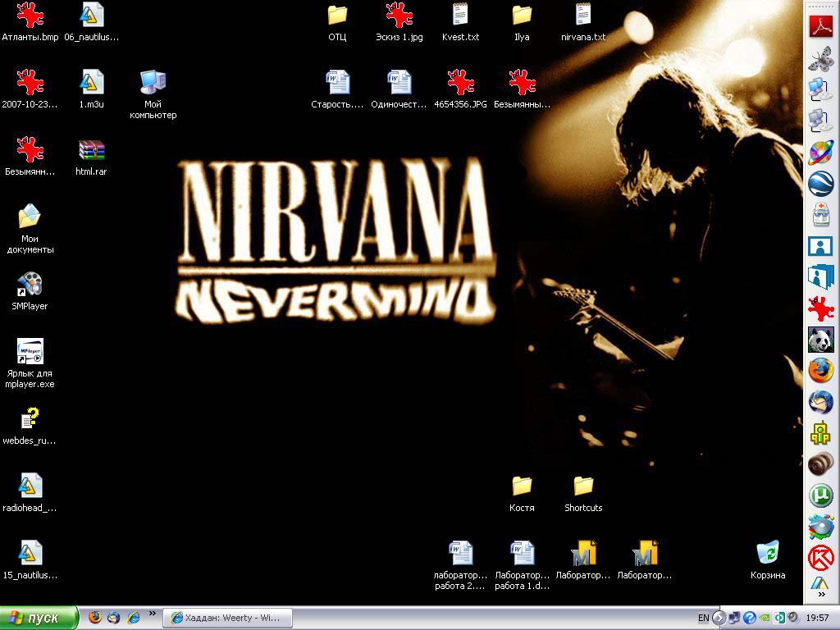Select the 4654356.JPG image file
Screen dimensions: 840x630
click(x=461, y=89)
